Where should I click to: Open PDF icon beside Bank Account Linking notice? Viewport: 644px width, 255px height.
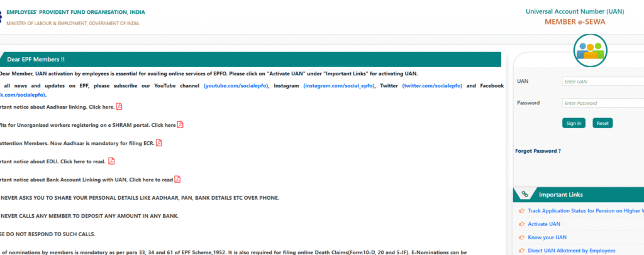(x=177, y=180)
